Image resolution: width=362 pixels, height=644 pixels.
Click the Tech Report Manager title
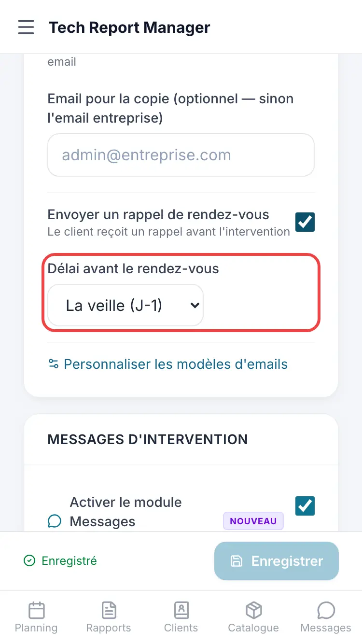tap(129, 28)
